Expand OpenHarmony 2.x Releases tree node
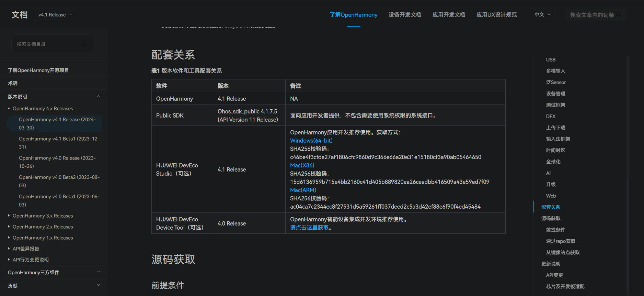 point(9,227)
